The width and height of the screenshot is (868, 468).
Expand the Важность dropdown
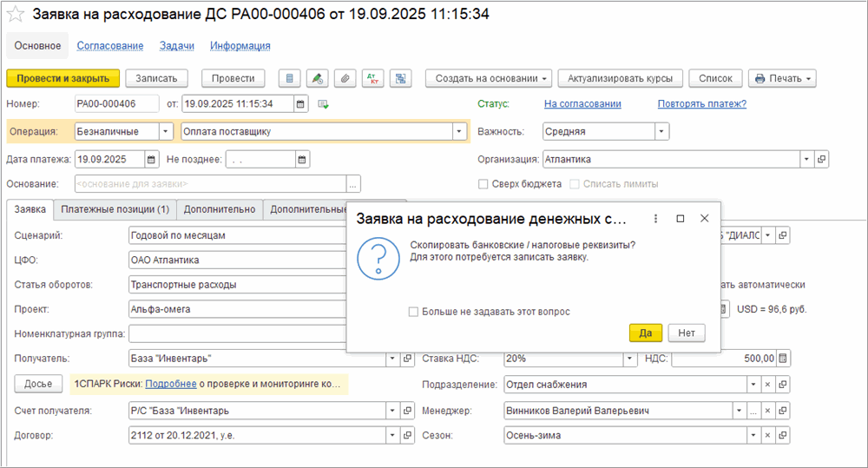[x=661, y=132]
